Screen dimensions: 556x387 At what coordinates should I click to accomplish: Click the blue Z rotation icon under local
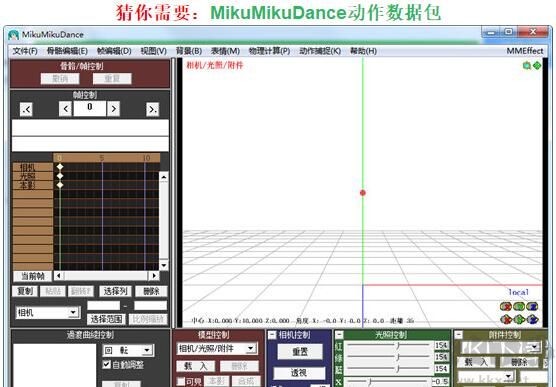click(x=532, y=306)
